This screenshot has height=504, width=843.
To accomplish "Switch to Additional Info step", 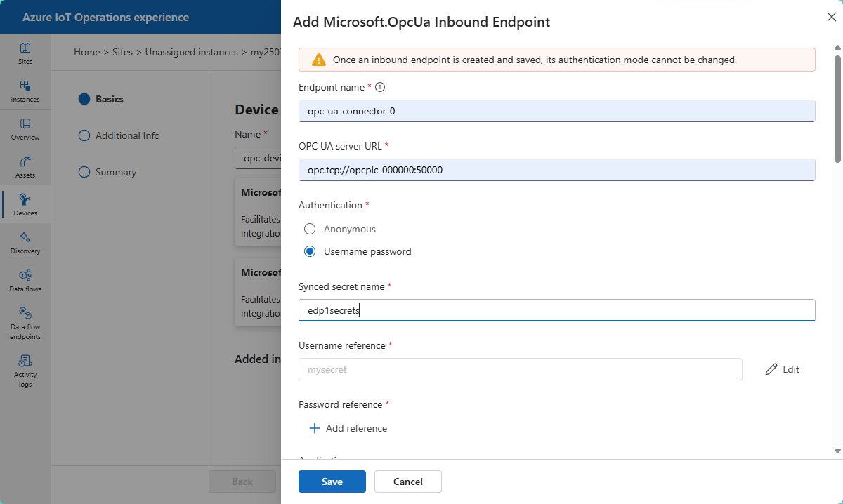I will pos(127,135).
